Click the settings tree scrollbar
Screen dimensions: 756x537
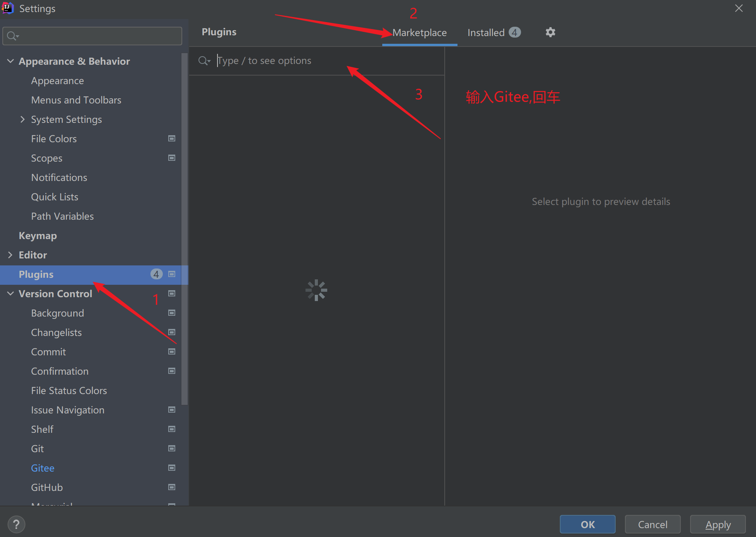(185, 229)
